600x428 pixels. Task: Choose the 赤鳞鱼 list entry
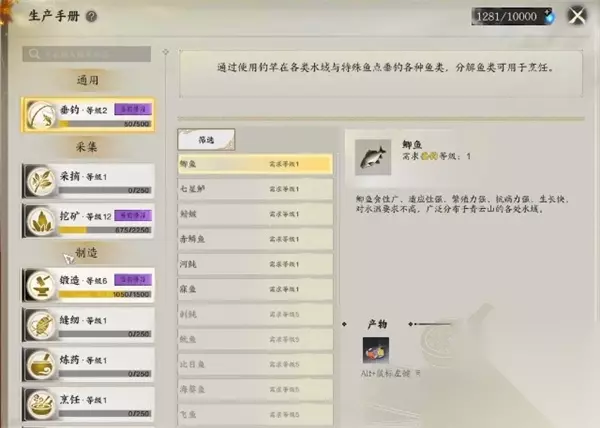tap(255, 239)
